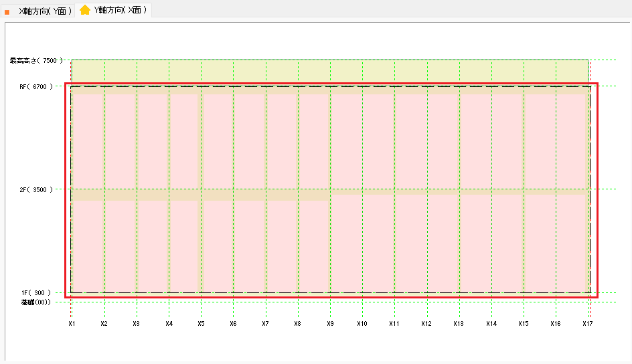The height and width of the screenshot is (364, 632).
Task: Click the 最高高さ(7500) height label
Action: pos(36,60)
